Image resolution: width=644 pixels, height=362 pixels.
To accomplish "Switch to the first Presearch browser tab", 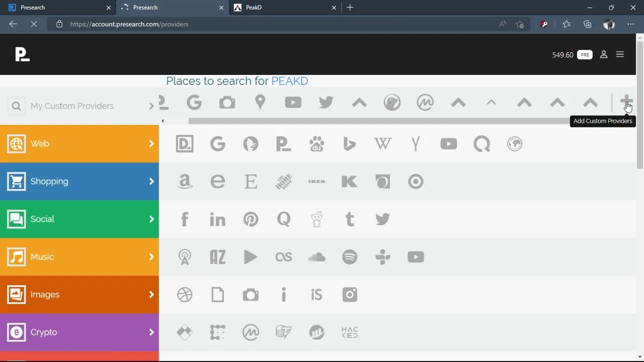I will 58,8.
